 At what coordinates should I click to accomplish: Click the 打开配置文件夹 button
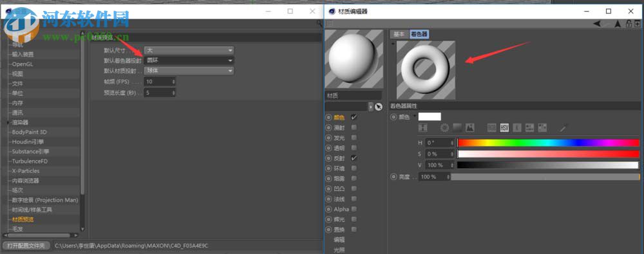point(26,246)
